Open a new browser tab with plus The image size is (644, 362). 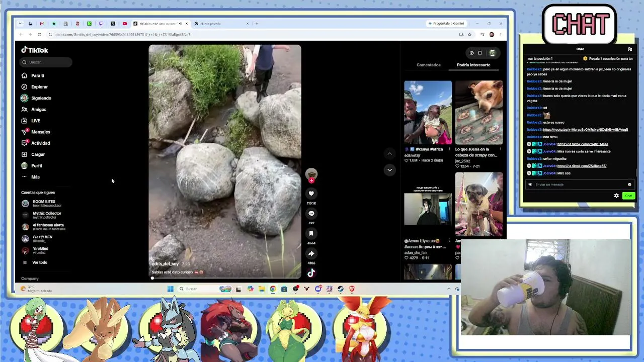[257, 24]
